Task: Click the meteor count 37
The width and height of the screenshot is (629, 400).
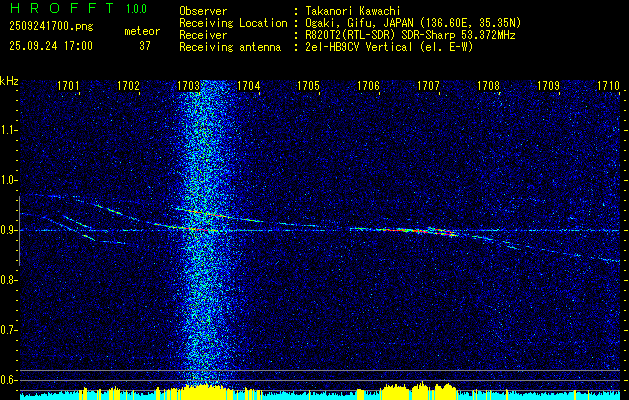Action: click(x=145, y=46)
